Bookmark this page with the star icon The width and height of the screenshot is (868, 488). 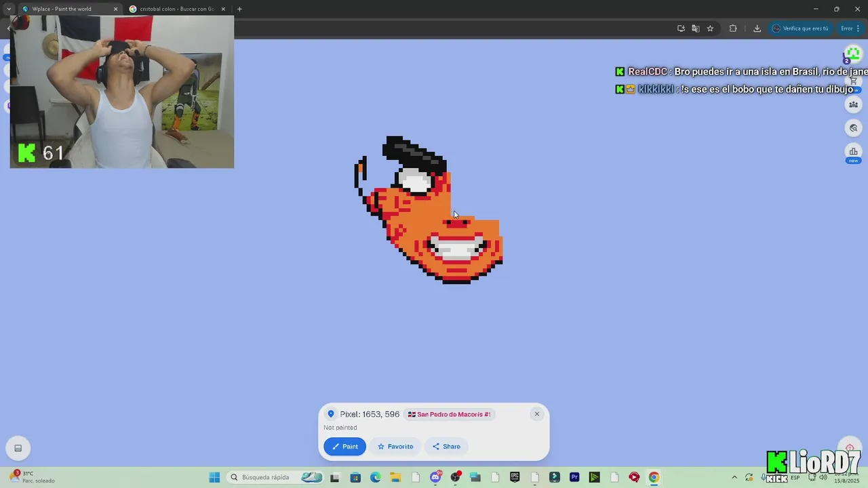coord(710,28)
